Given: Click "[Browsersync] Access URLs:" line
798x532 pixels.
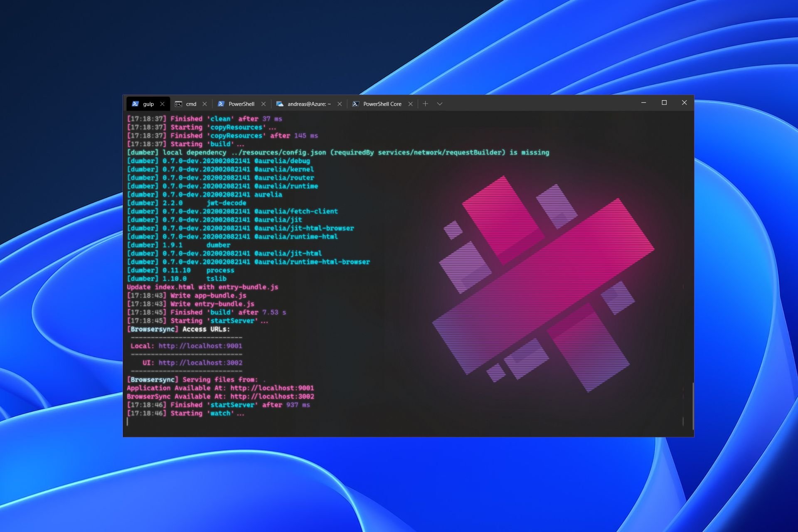Looking at the screenshot, I should pyautogui.click(x=178, y=329).
